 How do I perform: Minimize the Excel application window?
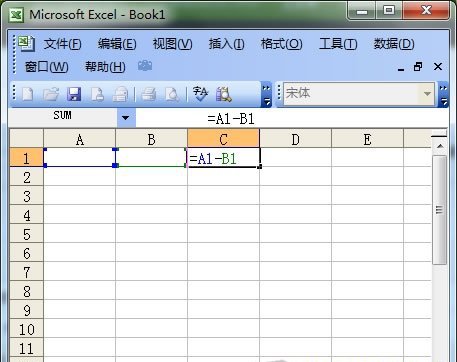(362, 11)
